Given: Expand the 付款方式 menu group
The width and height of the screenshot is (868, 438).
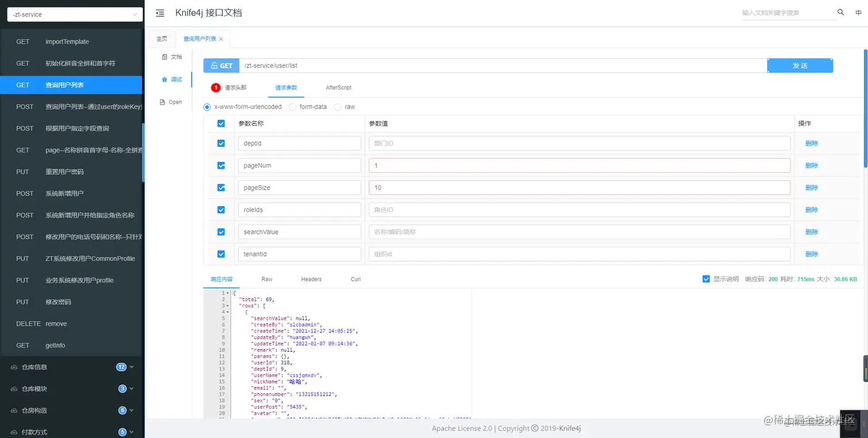Looking at the screenshot, I should [71, 432].
